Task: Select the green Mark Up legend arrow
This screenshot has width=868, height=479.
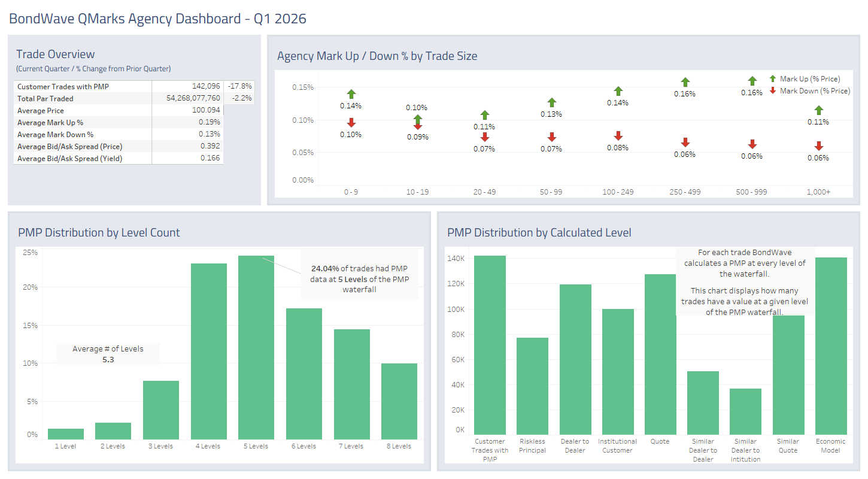Action: 773,78
